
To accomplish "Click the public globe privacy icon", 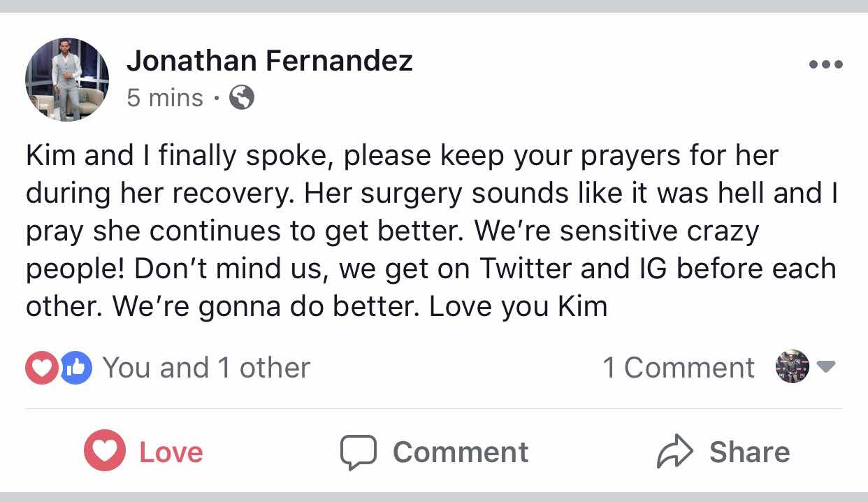I will point(242,98).
